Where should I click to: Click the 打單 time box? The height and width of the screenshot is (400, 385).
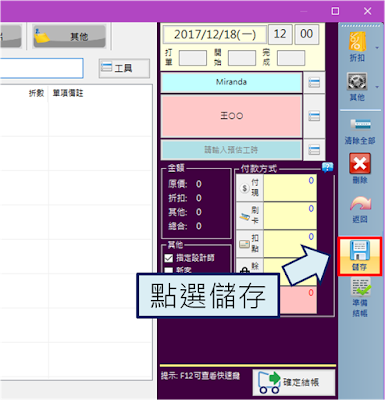(x=193, y=58)
